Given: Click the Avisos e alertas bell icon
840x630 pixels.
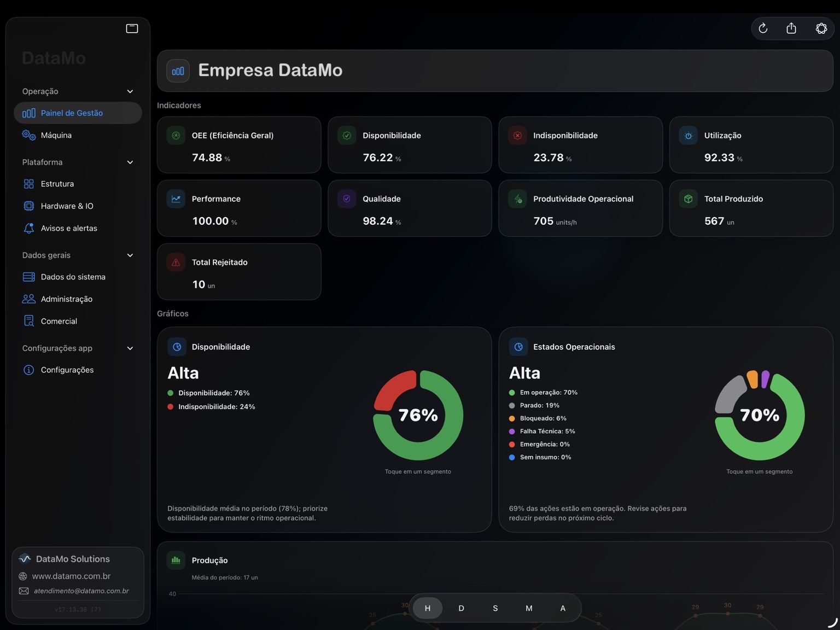Looking at the screenshot, I should pos(29,228).
